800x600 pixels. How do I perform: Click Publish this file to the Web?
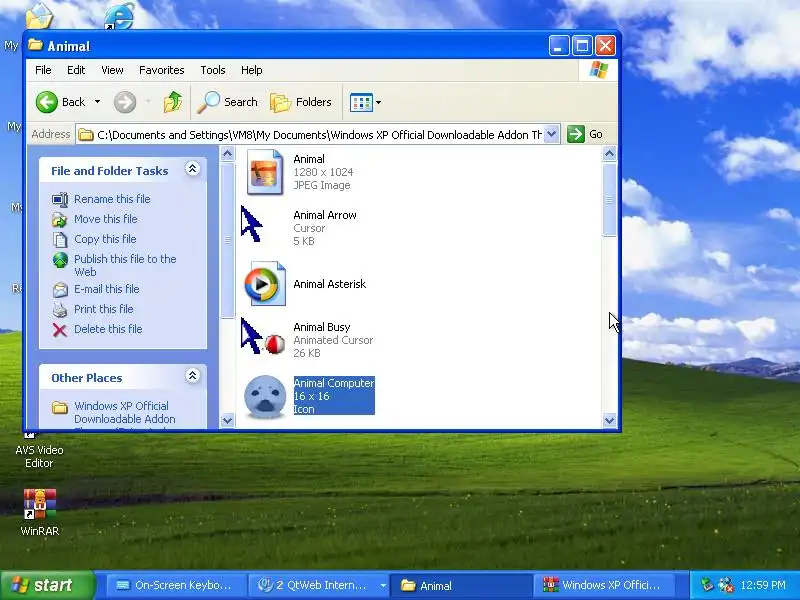pyautogui.click(x=125, y=265)
